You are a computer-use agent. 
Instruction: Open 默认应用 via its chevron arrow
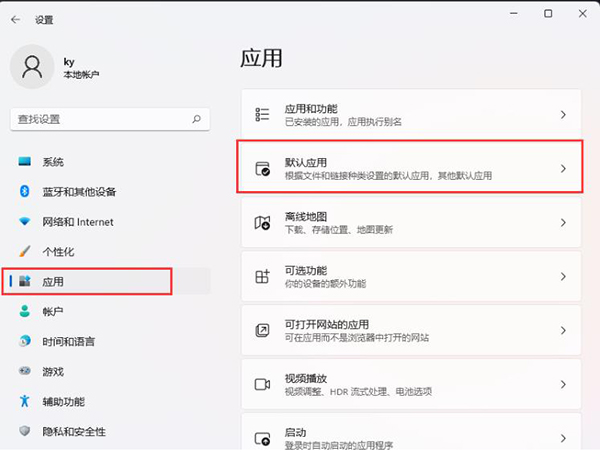pyautogui.click(x=563, y=168)
